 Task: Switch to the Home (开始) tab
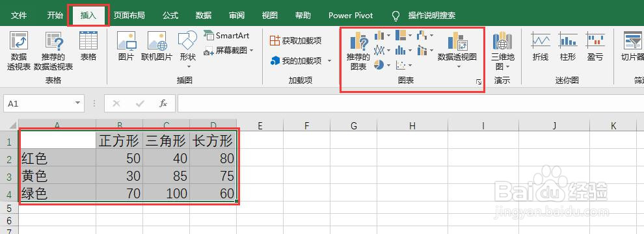coord(55,16)
